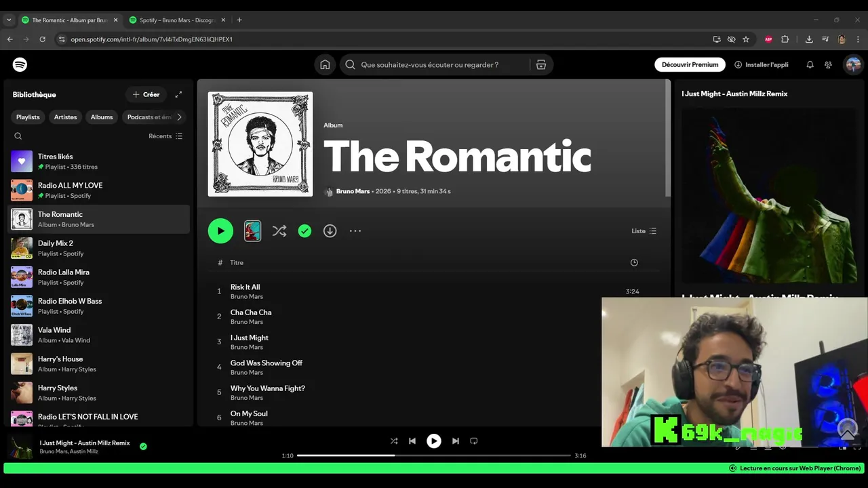Image resolution: width=868 pixels, height=488 pixels.
Task: Open Chrome downloads icon
Action: pos(809,39)
